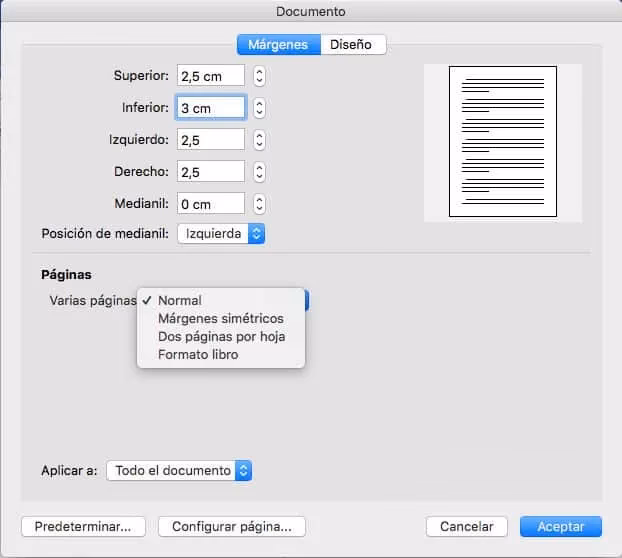Viewport: 622px width, 558px height.
Task: Click in the Inferior margin text field
Action: click(210, 108)
